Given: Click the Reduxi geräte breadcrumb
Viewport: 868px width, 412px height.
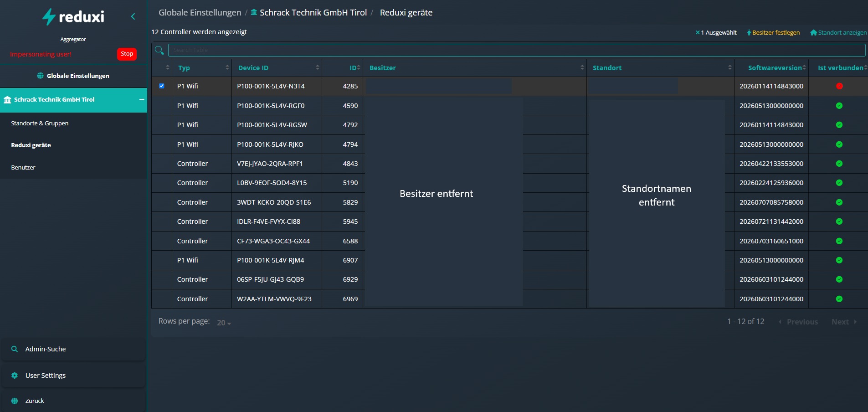Looking at the screenshot, I should 406,13.
